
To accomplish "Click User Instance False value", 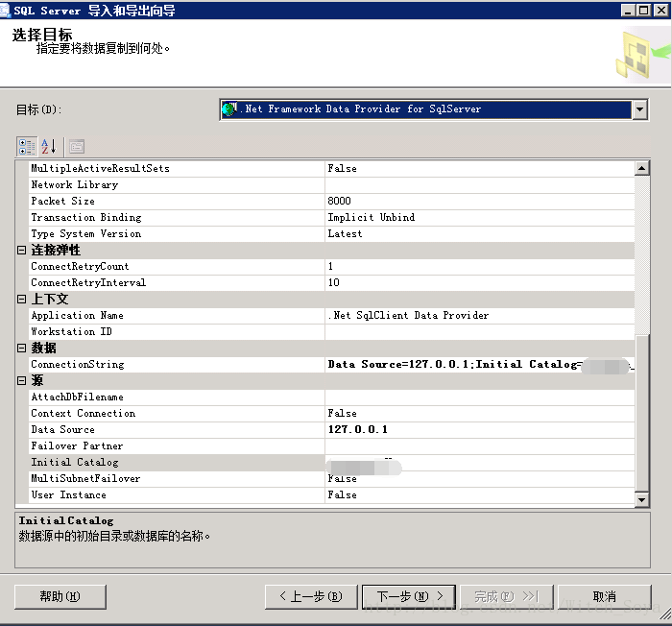I will click(480, 494).
